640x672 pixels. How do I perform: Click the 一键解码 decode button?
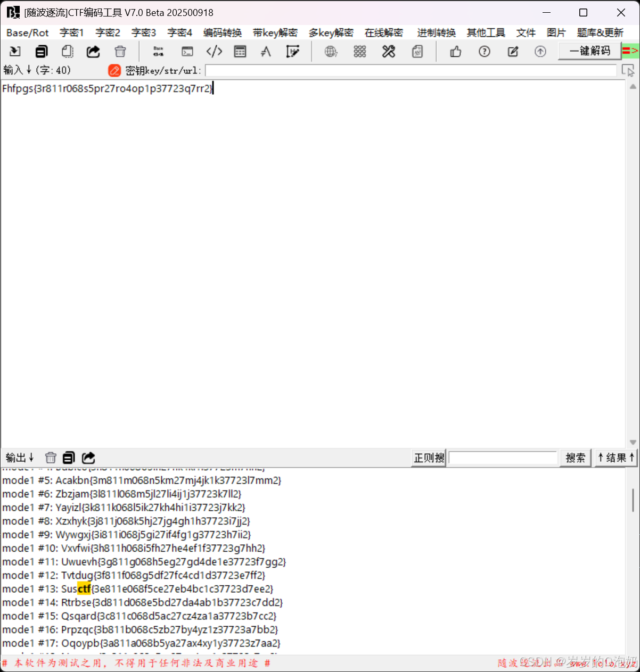coord(589,51)
